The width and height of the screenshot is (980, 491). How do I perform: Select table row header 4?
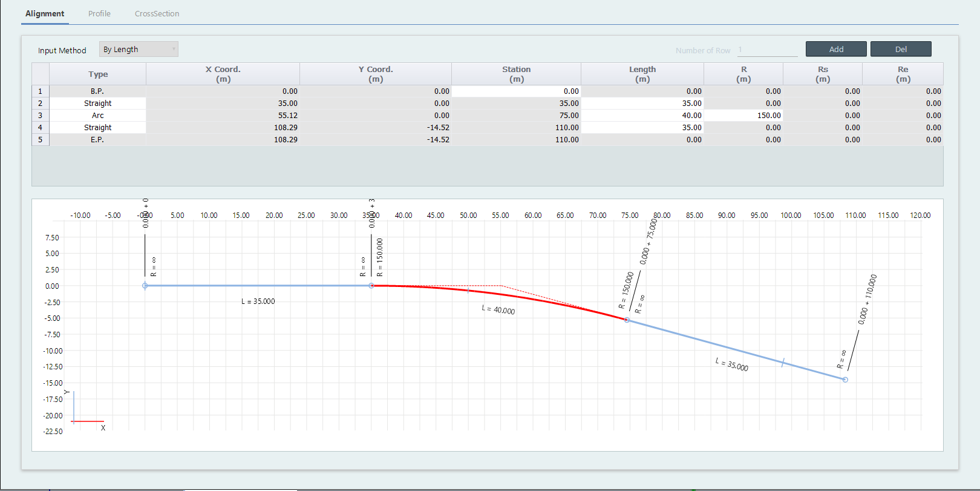[x=41, y=128]
